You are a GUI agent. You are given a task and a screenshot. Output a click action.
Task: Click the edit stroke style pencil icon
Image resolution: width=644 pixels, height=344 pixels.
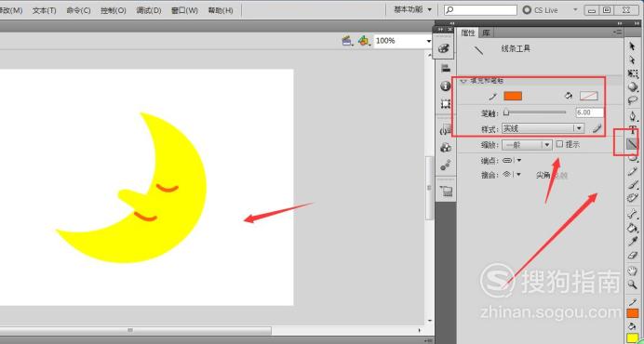[597, 129]
